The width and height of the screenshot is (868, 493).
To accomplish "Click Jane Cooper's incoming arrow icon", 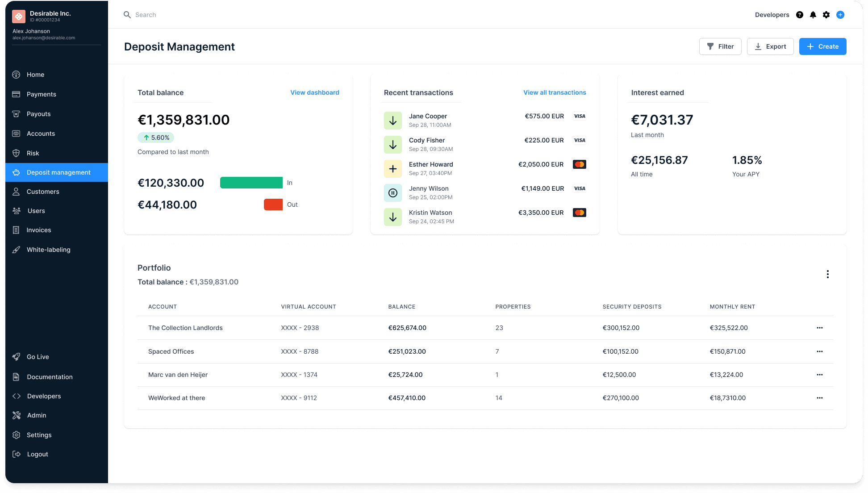I will click(393, 121).
